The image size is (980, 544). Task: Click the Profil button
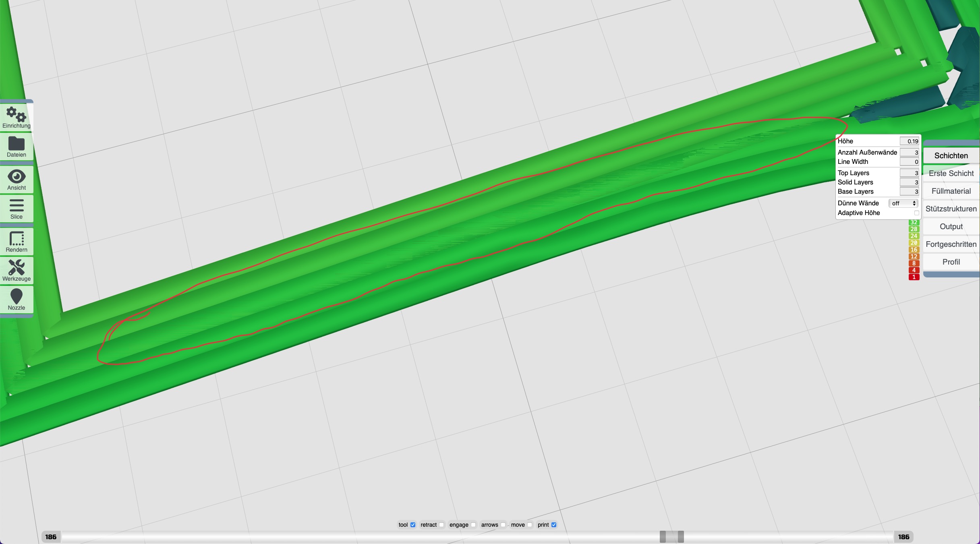pyautogui.click(x=951, y=262)
